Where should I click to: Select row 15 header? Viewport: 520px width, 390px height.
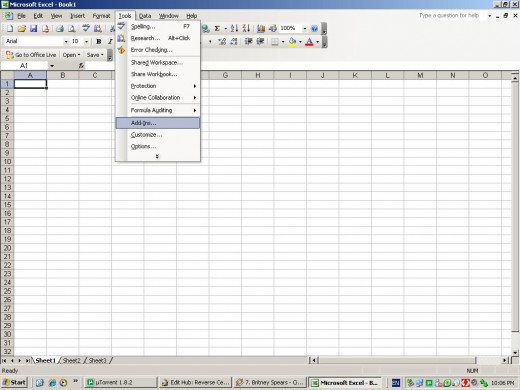click(7, 205)
